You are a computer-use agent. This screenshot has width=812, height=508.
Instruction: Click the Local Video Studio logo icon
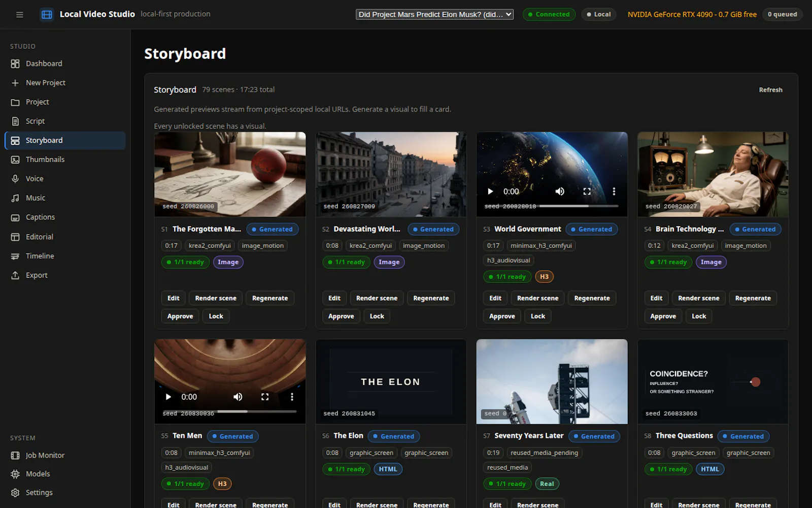pos(47,15)
